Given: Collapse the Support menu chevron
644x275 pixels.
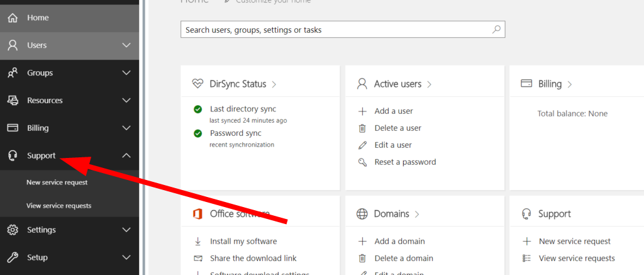Looking at the screenshot, I should pyautogui.click(x=126, y=155).
